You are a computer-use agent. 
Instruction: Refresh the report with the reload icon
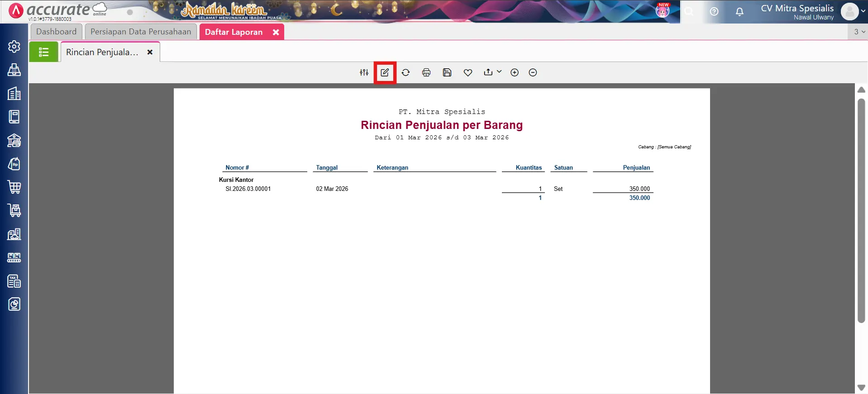(x=405, y=72)
